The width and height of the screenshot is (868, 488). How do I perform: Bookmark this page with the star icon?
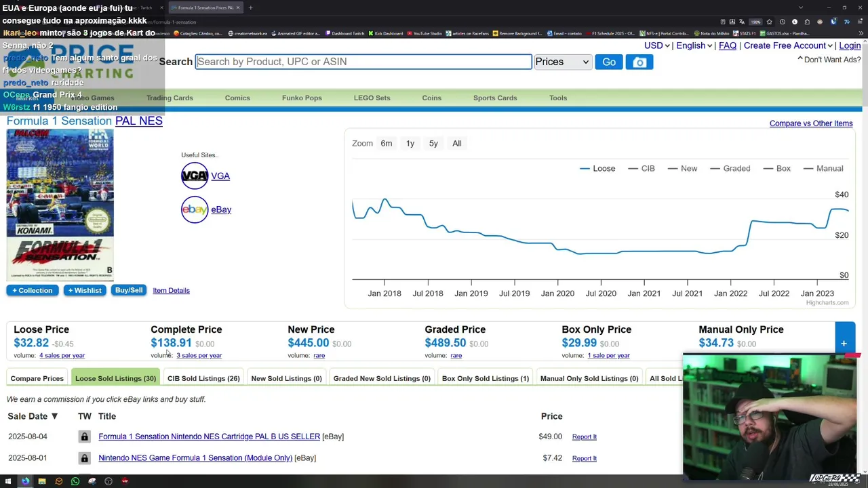click(769, 22)
